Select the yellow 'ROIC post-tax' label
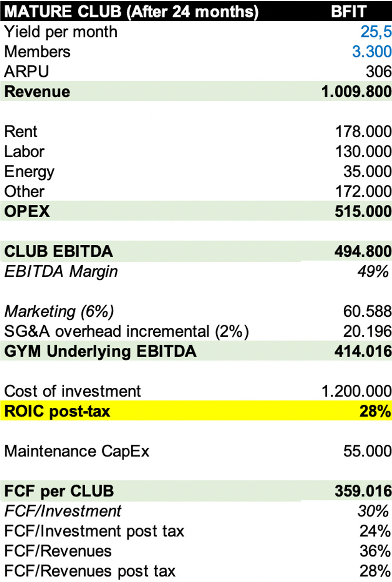The width and height of the screenshot is (392, 582). pos(57,412)
